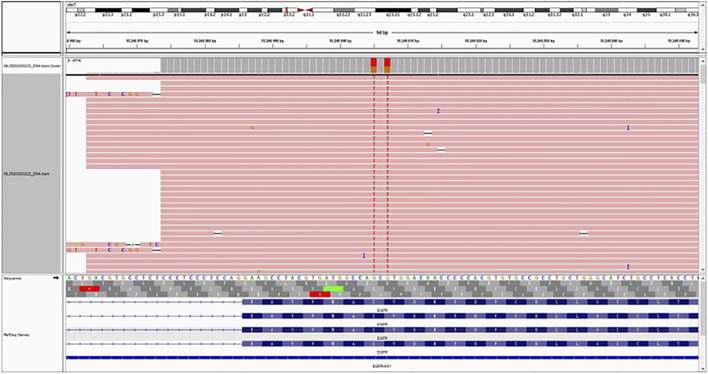The image size is (708, 374).
Task: Click the EGFR-AS1 blue gene bar
Action: [382, 358]
